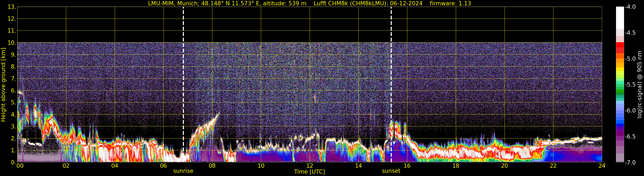This screenshot has height=176, width=644.
Task: Click the yellow band of the colorbar
Action: point(620,69)
